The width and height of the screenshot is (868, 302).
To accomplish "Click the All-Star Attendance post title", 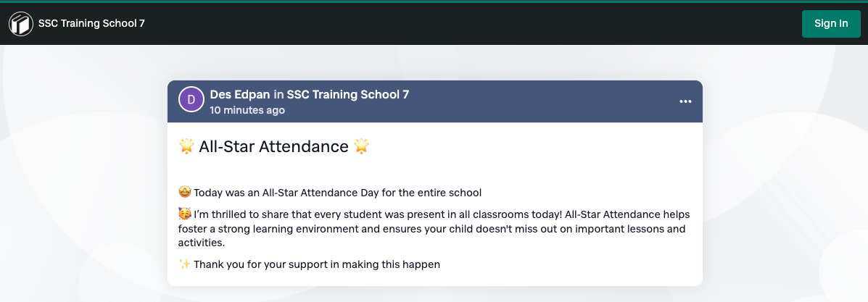I will (x=273, y=146).
